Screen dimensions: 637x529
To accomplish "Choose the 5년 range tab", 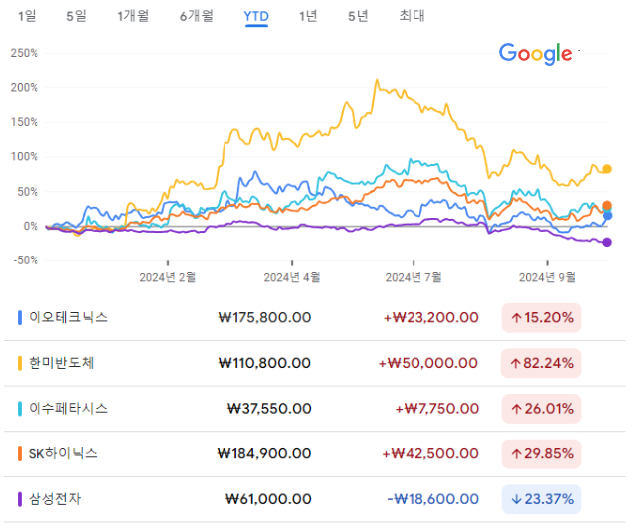I will pyautogui.click(x=358, y=16).
